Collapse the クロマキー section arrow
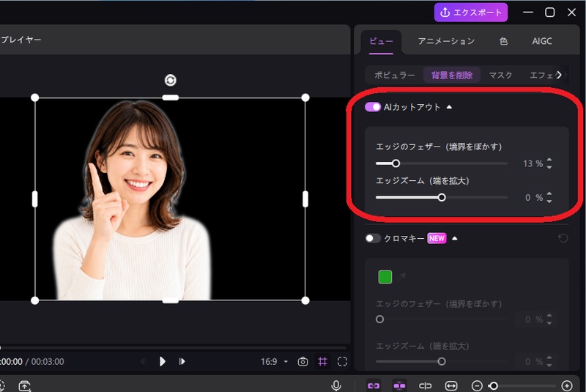 [x=454, y=238]
